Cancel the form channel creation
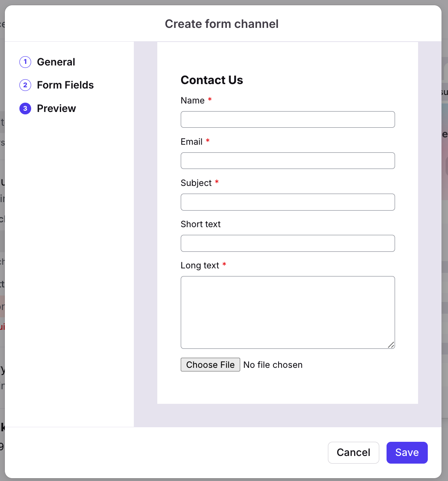 [353, 452]
